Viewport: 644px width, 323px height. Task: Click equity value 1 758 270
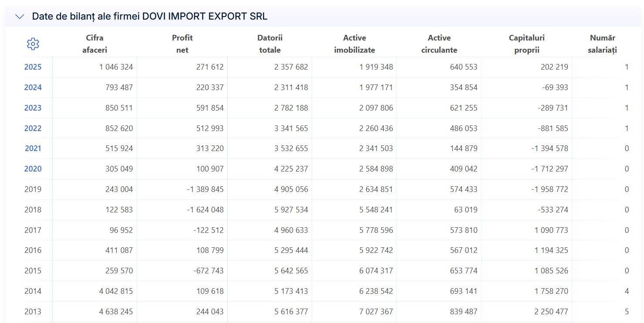tap(551, 291)
